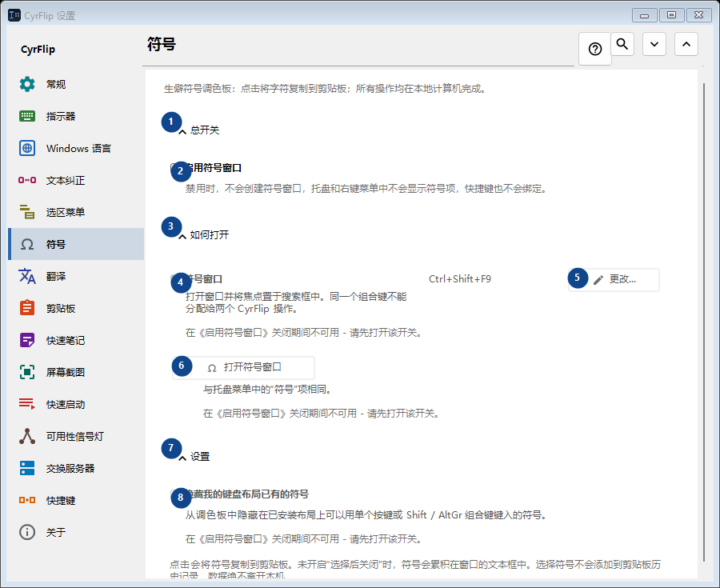The image size is (720, 588).
Task: Toggle the 隐藏我的键盘布局已有的符号 checkbox
Action: point(175,494)
